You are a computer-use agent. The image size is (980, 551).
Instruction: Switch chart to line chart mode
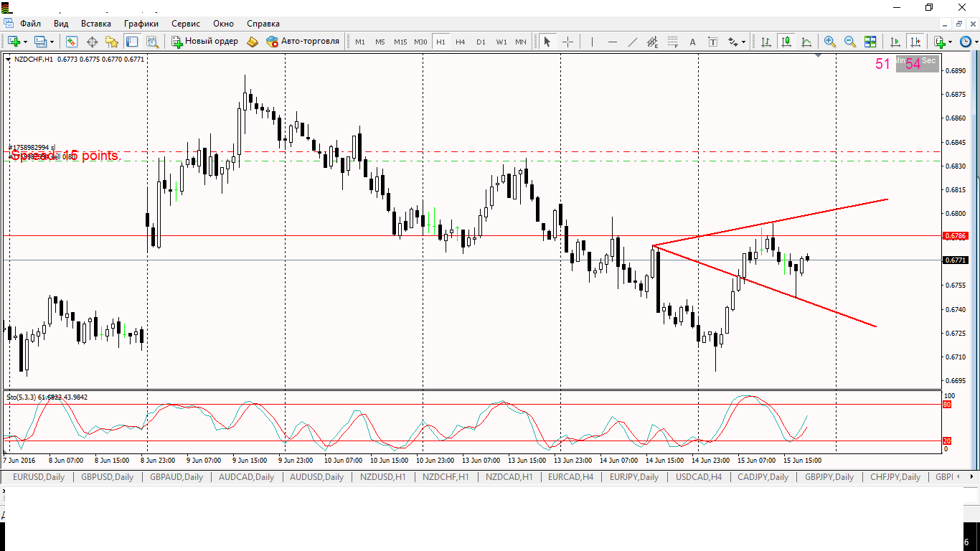pyautogui.click(x=806, y=42)
